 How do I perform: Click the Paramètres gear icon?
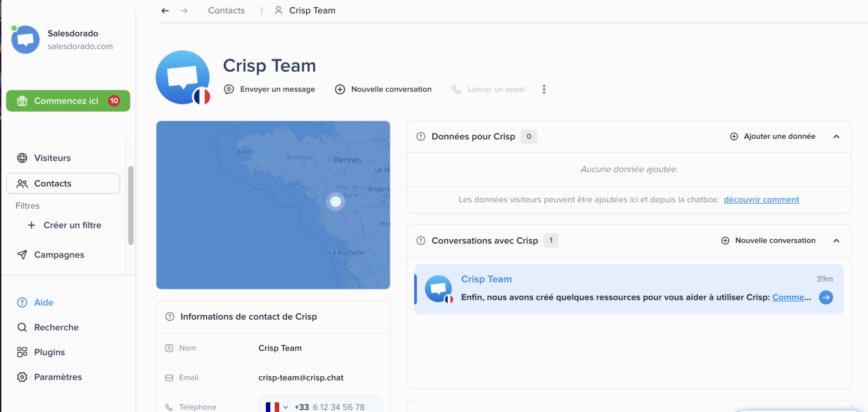pyautogui.click(x=22, y=377)
